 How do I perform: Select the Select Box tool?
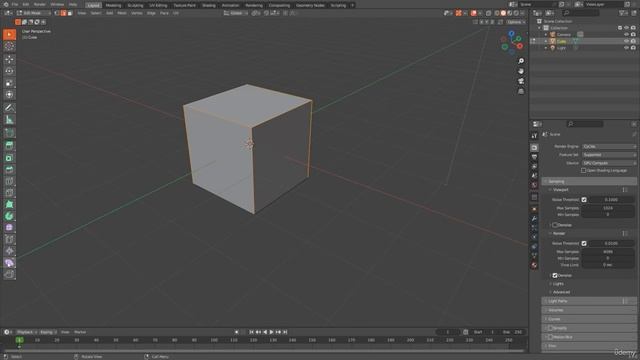click(x=9, y=34)
